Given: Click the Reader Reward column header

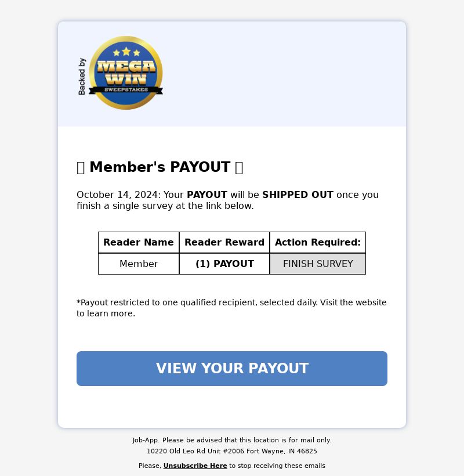Looking at the screenshot, I should (224, 242).
